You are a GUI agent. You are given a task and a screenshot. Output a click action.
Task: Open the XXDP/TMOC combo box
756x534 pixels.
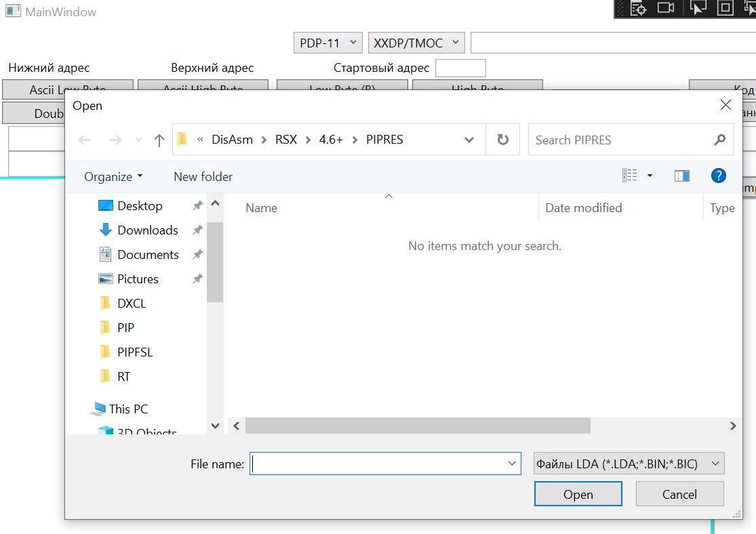[x=416, y=43]
